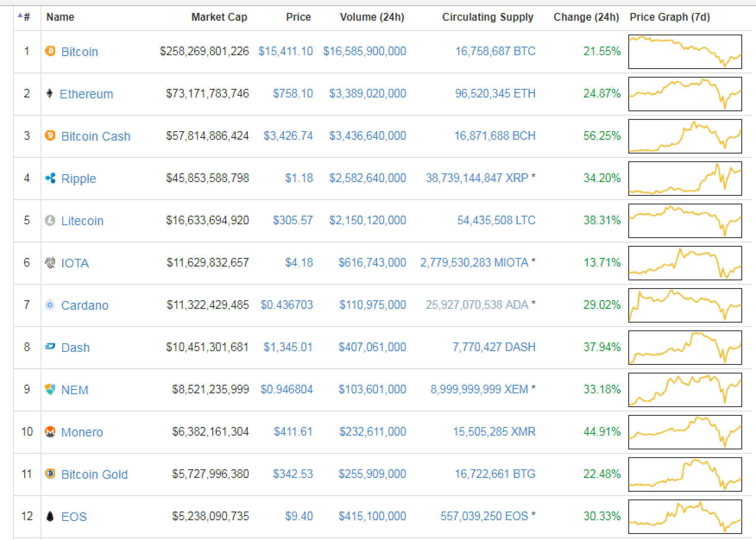The width and height of the screenshot is (756, 540).
Task: Click the Monero logo icon
Action: 50,431
